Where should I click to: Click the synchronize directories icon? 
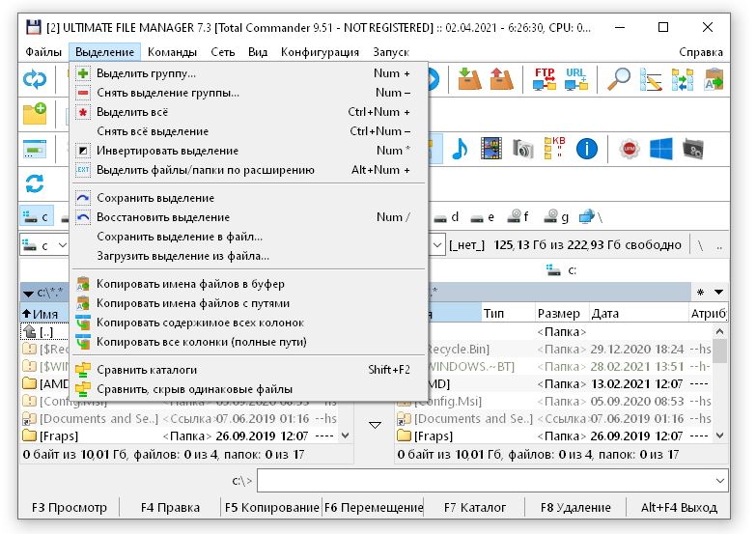coord(683,79)
